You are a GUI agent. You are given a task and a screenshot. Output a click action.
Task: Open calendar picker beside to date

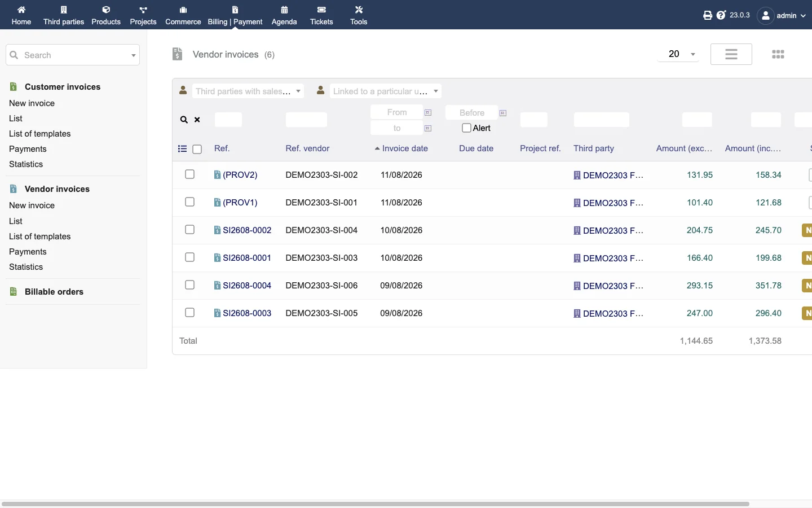[x=428, y=129]
